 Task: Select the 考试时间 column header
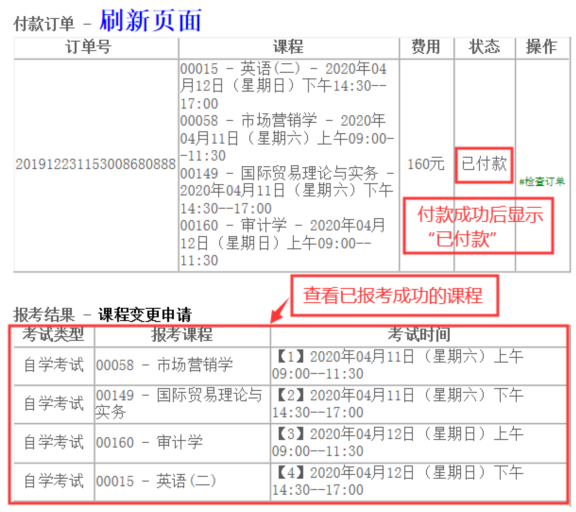click(419, 335)
